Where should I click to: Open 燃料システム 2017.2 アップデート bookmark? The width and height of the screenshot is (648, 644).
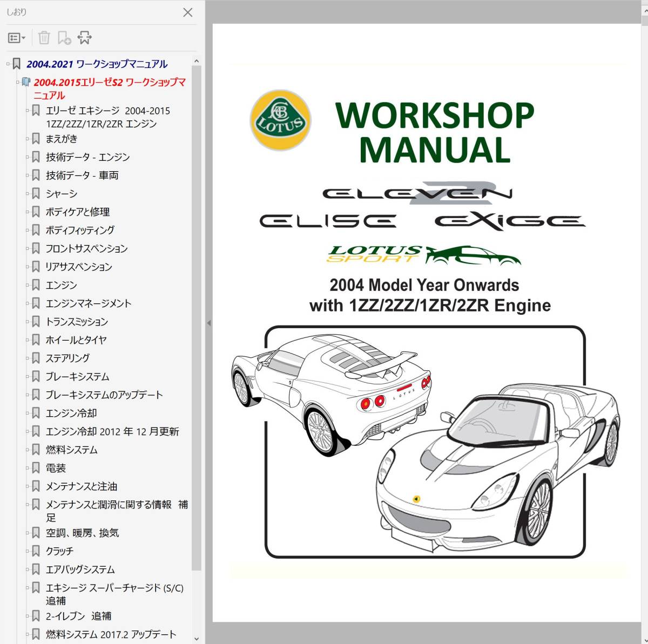111,634
